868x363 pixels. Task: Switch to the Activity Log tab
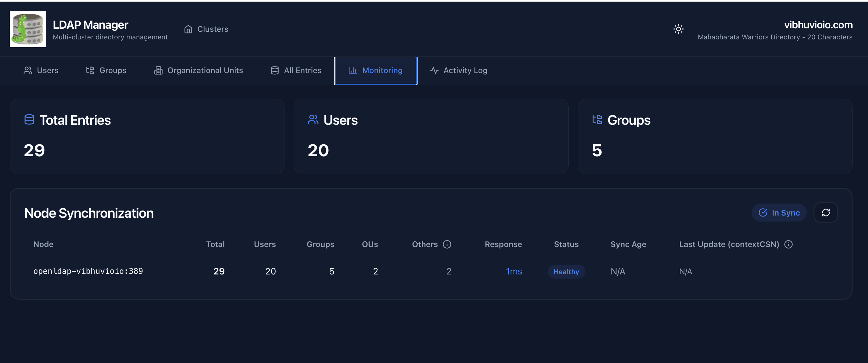click(x=465, y=70)
